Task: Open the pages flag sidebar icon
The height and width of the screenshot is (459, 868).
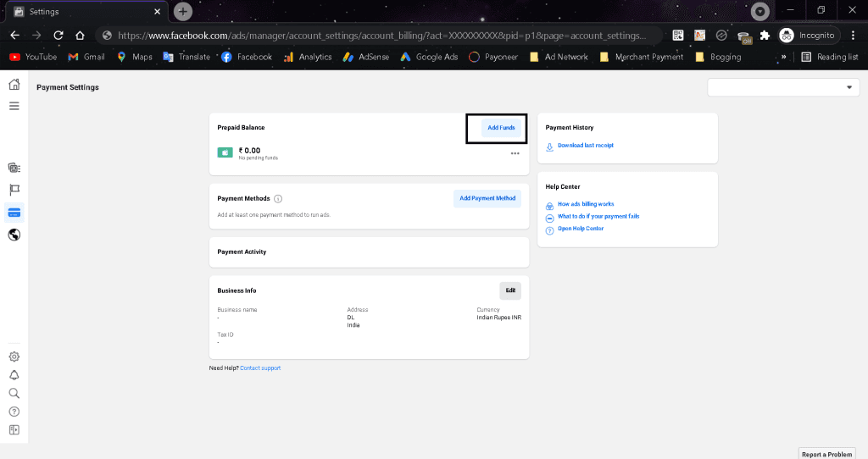Action: [14, 191]
